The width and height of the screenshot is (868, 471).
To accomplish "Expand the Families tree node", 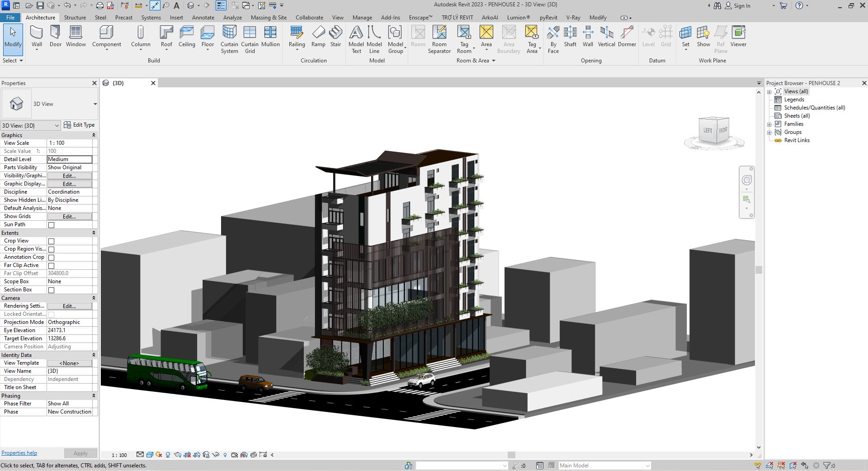I will coord(769,124).
